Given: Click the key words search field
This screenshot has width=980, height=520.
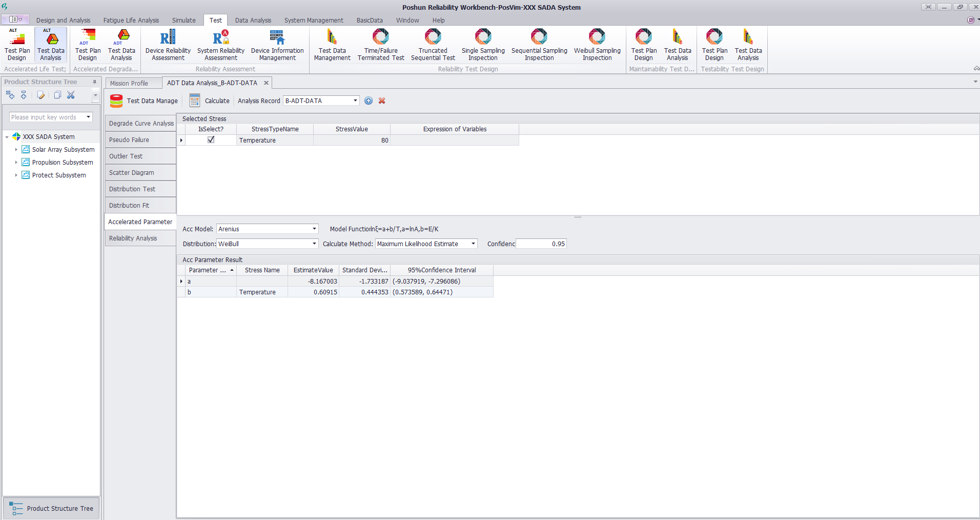Looking at the screenshot, I should click(47, 117).
